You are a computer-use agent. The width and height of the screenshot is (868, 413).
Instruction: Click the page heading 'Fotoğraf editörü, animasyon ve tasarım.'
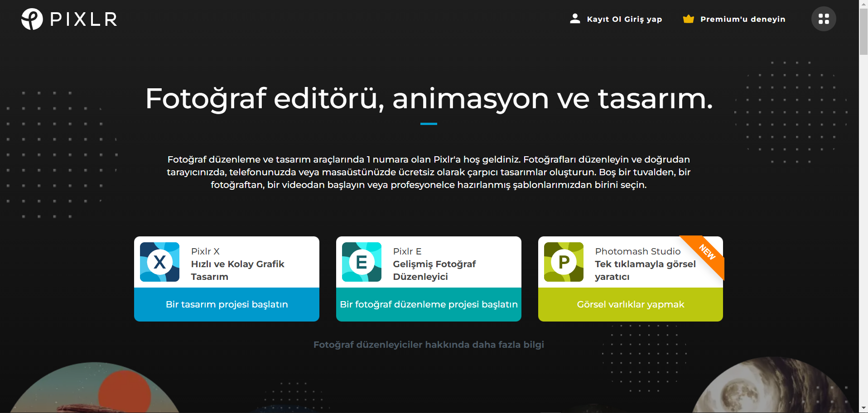(x=429, y=98)
